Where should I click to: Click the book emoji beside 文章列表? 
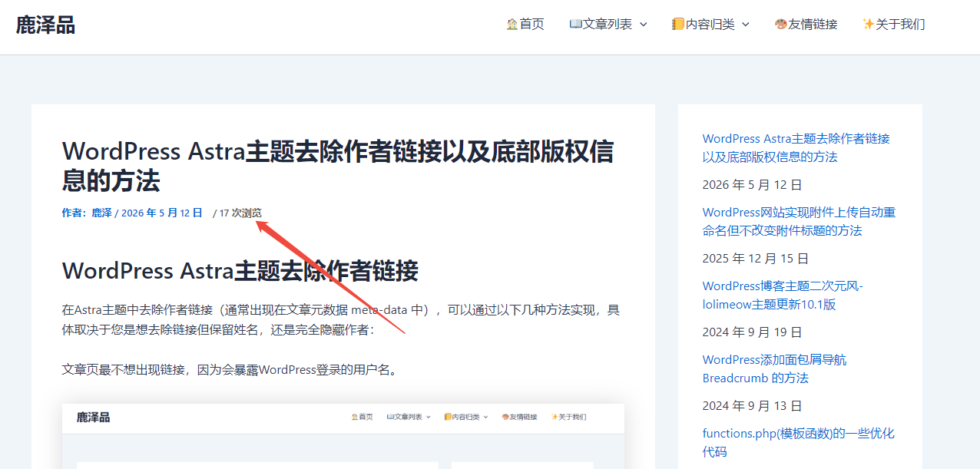(575, 25)
